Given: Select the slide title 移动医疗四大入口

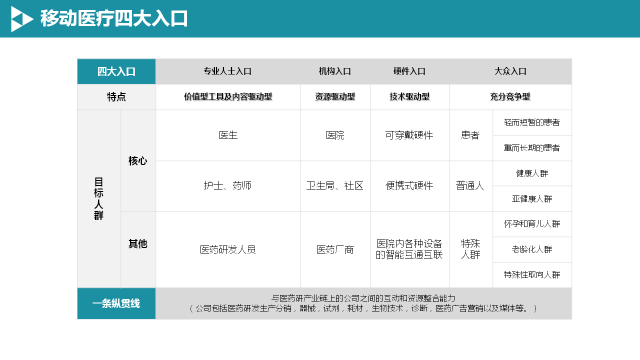Looking at the screenshot, I should [x=114, y=19].
